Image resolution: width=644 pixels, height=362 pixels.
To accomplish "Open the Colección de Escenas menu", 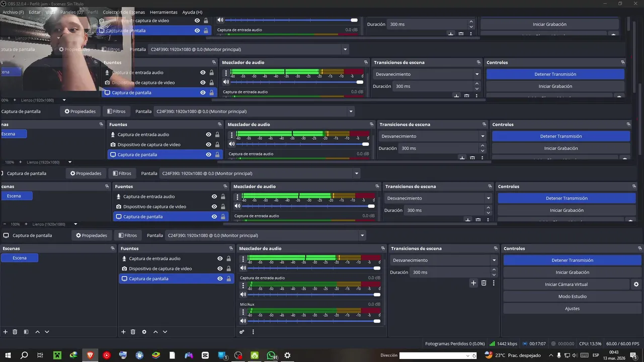I will click(x=124, y=12).
